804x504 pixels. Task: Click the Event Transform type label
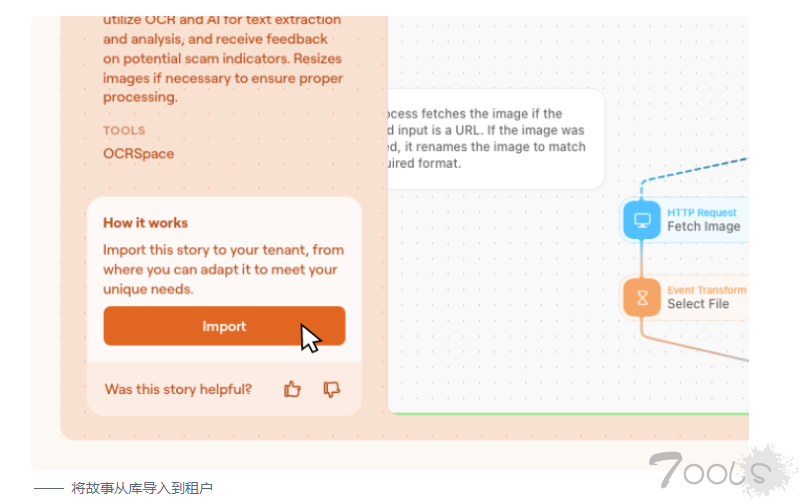707,290
